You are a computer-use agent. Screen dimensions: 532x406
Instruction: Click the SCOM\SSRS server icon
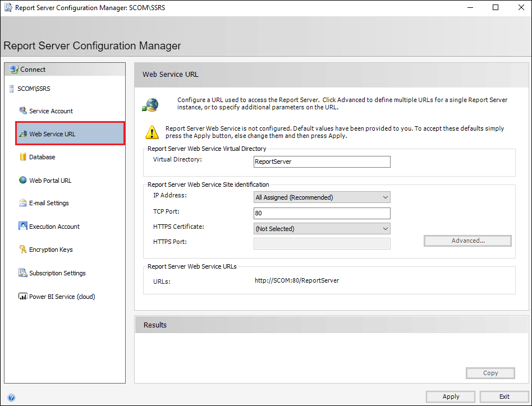click(x=12, y=89)
